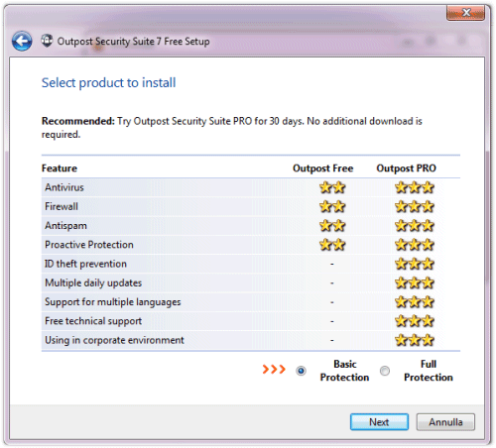The image size is (496, 448).
Task: Click the PRO stars for Free technical support
Action: 415,321
